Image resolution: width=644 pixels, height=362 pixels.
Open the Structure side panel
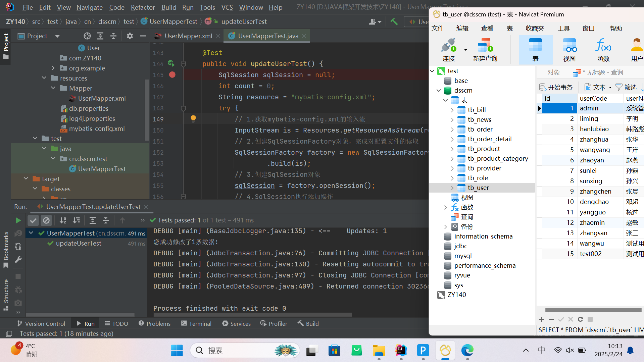coord(6,295)
